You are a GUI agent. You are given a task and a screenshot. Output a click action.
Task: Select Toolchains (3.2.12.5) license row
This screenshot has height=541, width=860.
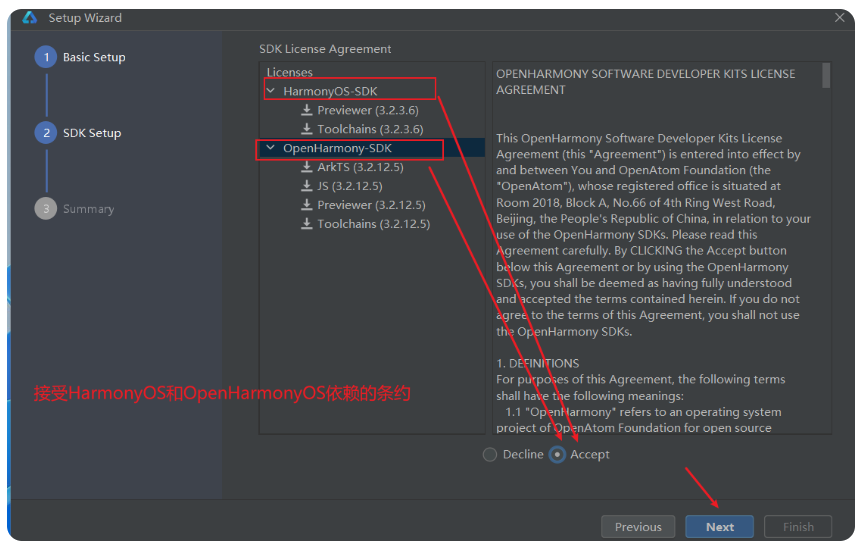(x=372, y=224)
